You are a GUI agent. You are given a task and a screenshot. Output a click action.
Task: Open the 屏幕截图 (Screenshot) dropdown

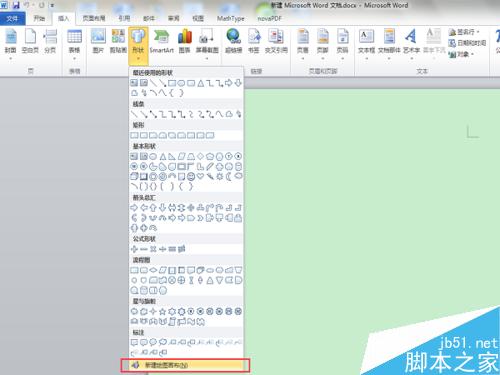207,45
